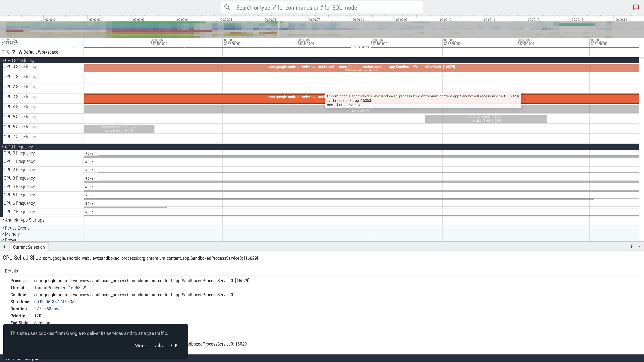
Task: Select the CPU 0 CrRendererMain scheduling slice
Action: tap(361, 68)
